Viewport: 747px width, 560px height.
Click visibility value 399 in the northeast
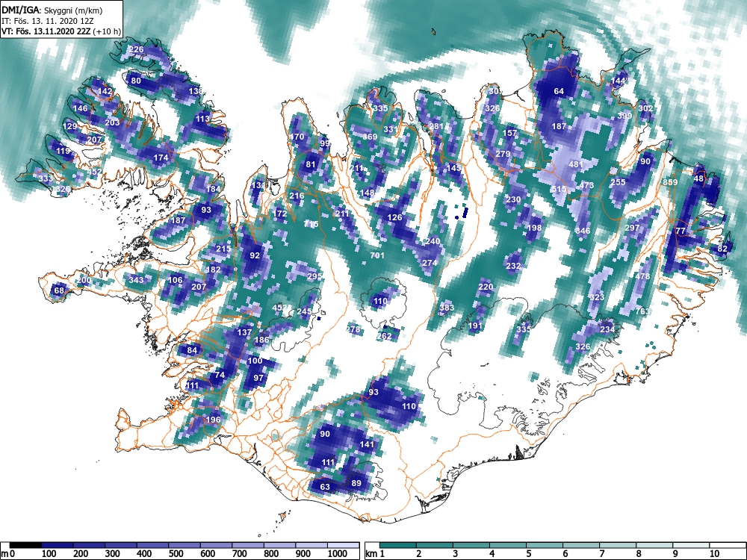624,115
